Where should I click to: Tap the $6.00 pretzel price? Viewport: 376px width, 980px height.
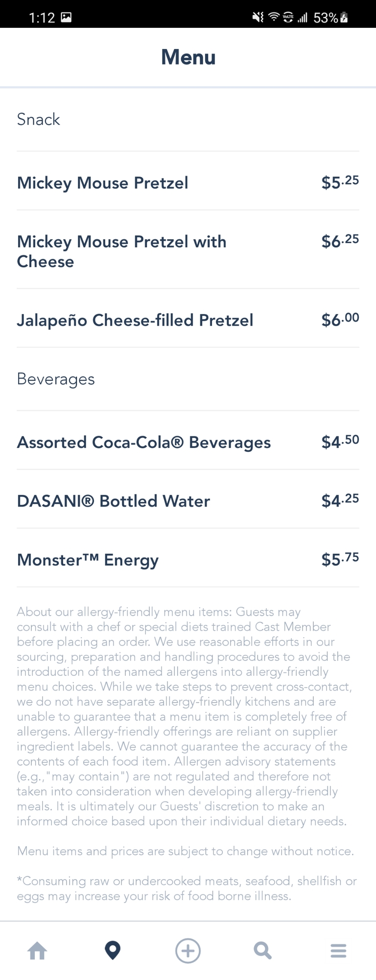[340, 320]
